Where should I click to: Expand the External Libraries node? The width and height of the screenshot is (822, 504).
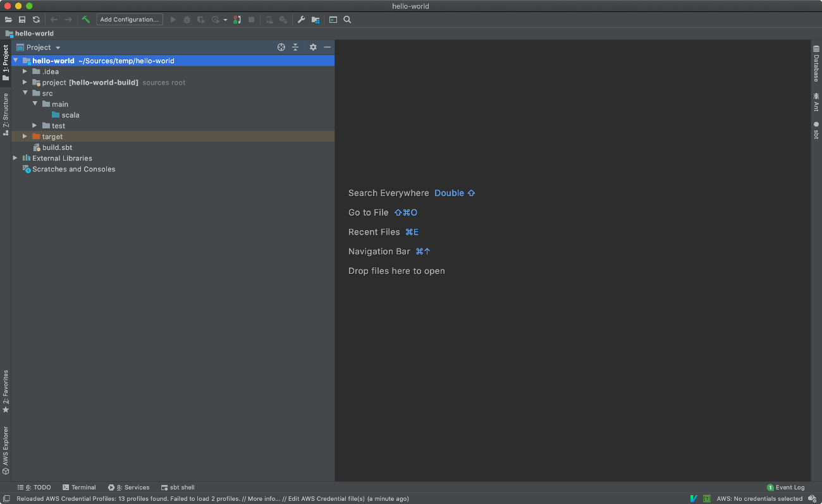[x=15, y=158]
